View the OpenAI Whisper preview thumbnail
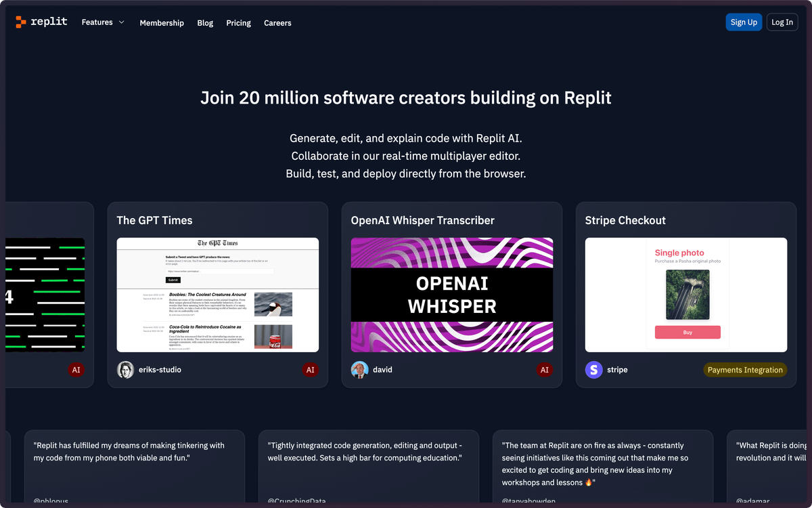This screenshot has width=812, height=508. [x=452, y=295]
